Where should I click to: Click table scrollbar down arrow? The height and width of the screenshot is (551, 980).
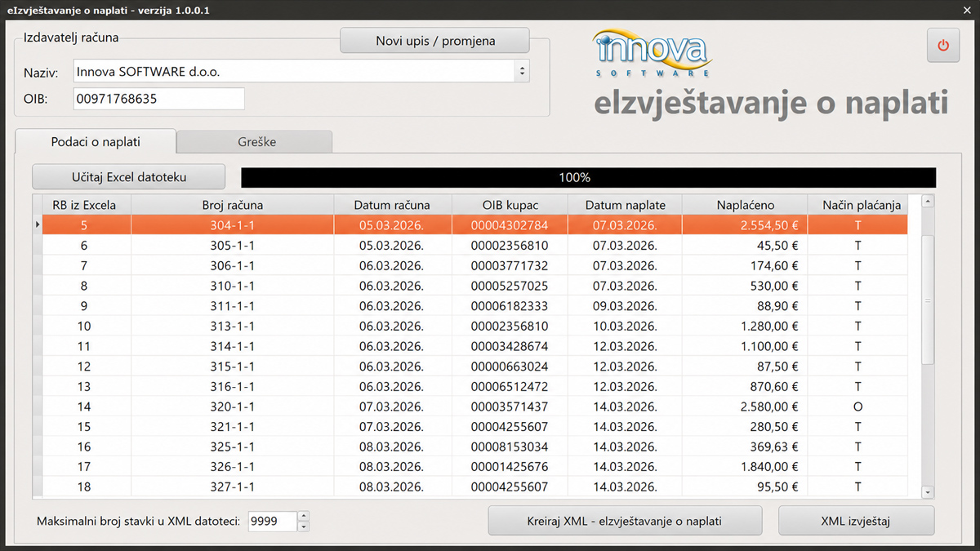pyautogui.click(x=927, y=492)
